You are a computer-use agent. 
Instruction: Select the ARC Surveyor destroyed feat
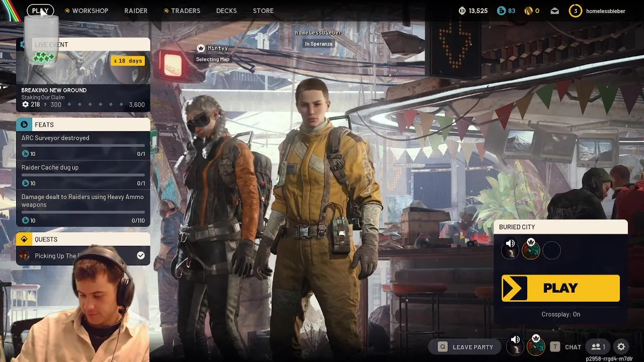click(x=83, y=146)
